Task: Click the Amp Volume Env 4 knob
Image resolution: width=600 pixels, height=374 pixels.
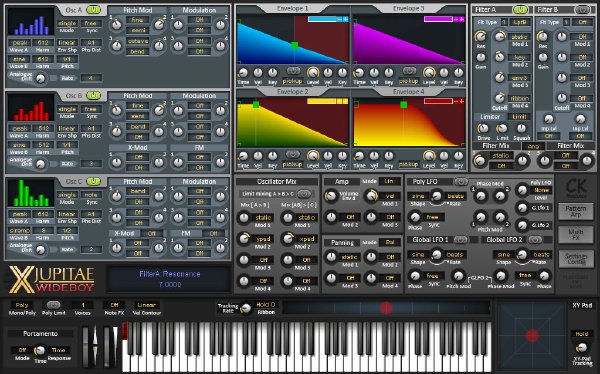Action: (x=330, y=196)
